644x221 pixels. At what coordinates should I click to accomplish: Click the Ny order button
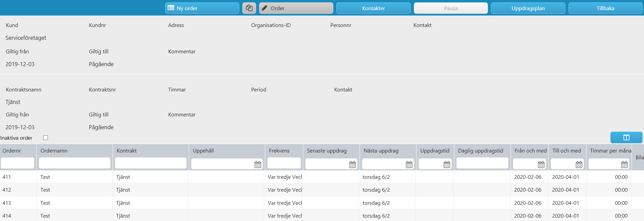(202, 8)
